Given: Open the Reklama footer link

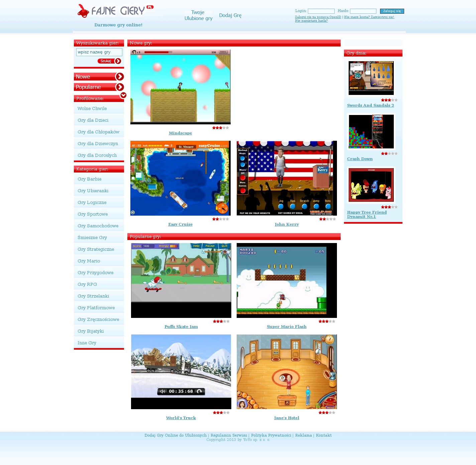Looking at the screenshot, I should (304, 435).
